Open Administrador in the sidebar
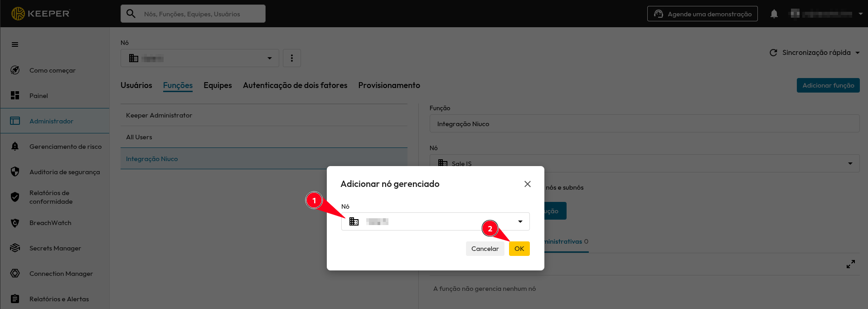This screenshot has height=309, width=868. coord(55,121)
